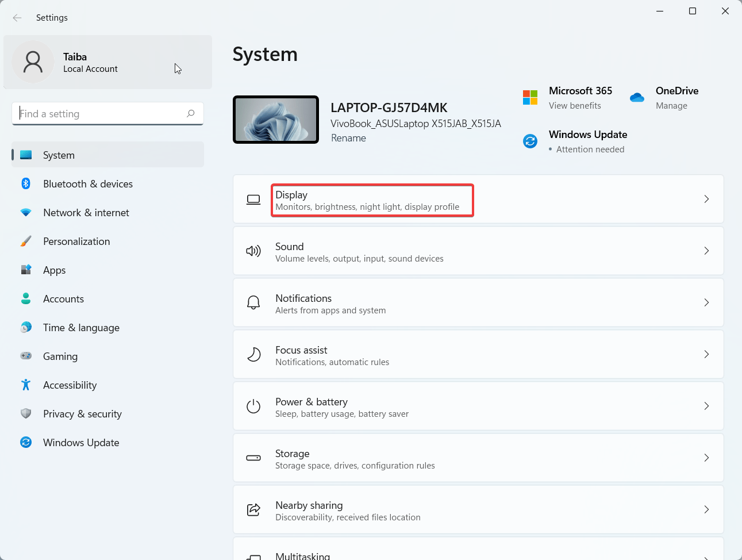Click the Display laptop icon

pyautogui.click(x=253, y=200)
